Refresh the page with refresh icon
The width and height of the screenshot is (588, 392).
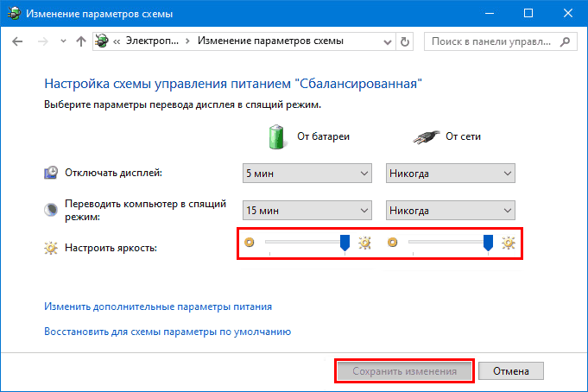(405, 41)
